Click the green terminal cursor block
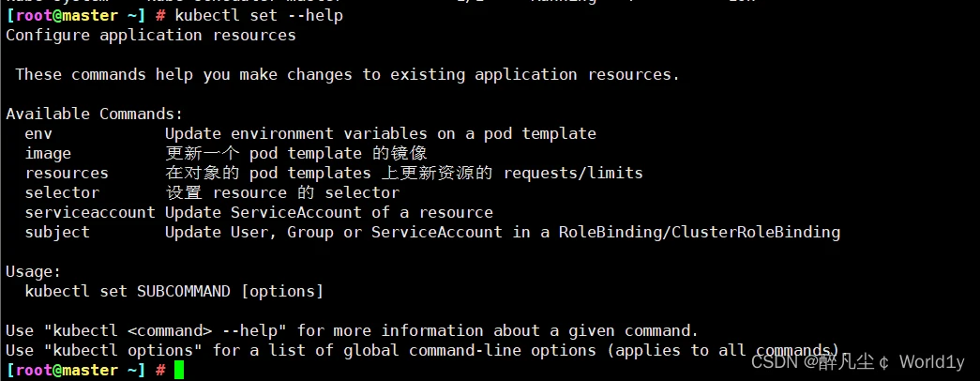Image resolution: width=980 pixels, height=381 pixels. tap(179, 371)
